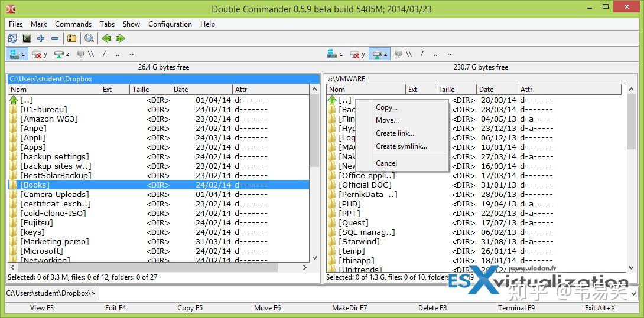Click home '~' button in left drive bar
Screen dimensions: 644x318
pyautogui.click(x=131, y=54)
